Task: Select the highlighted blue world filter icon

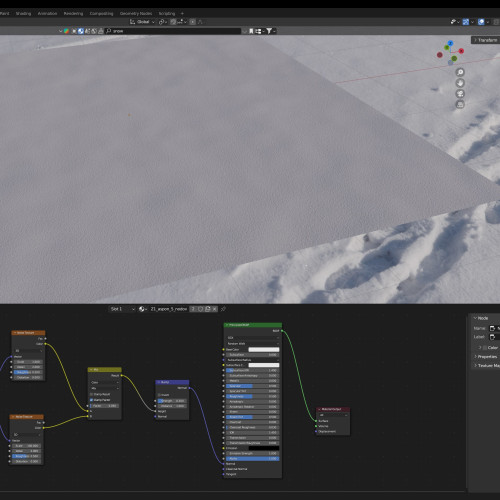Action: 81,31
